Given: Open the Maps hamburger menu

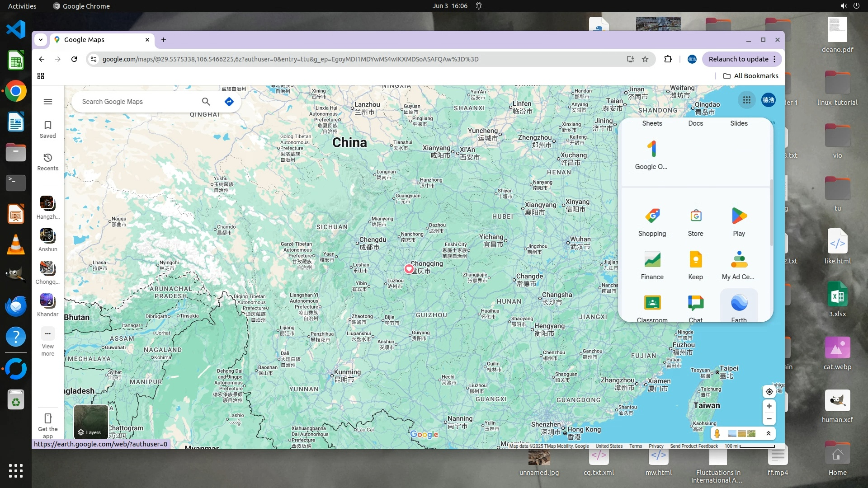Looking at the screenshot, I should [x=47, y=102].
